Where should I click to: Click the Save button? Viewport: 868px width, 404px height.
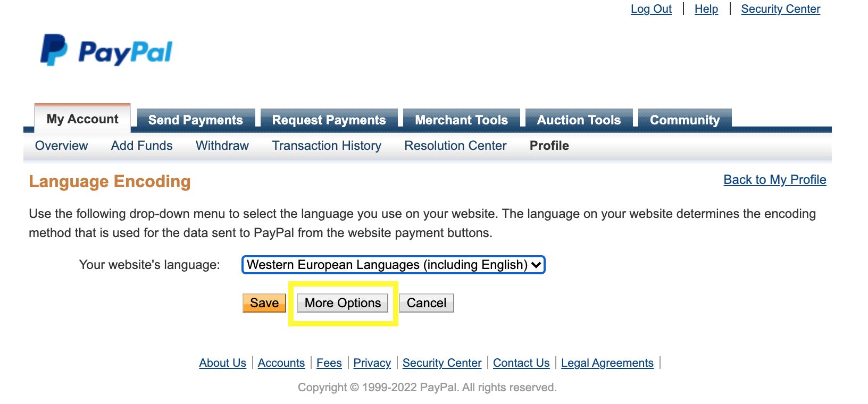tap(264, 303)
